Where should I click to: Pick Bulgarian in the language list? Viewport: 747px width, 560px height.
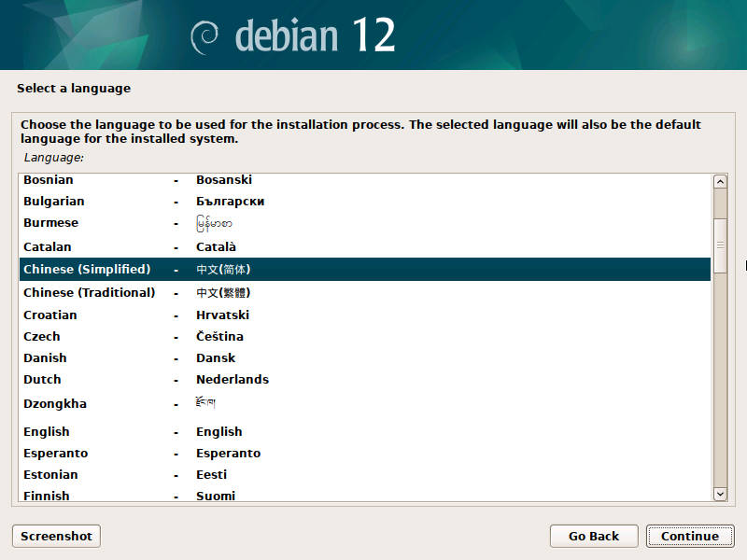53,201
